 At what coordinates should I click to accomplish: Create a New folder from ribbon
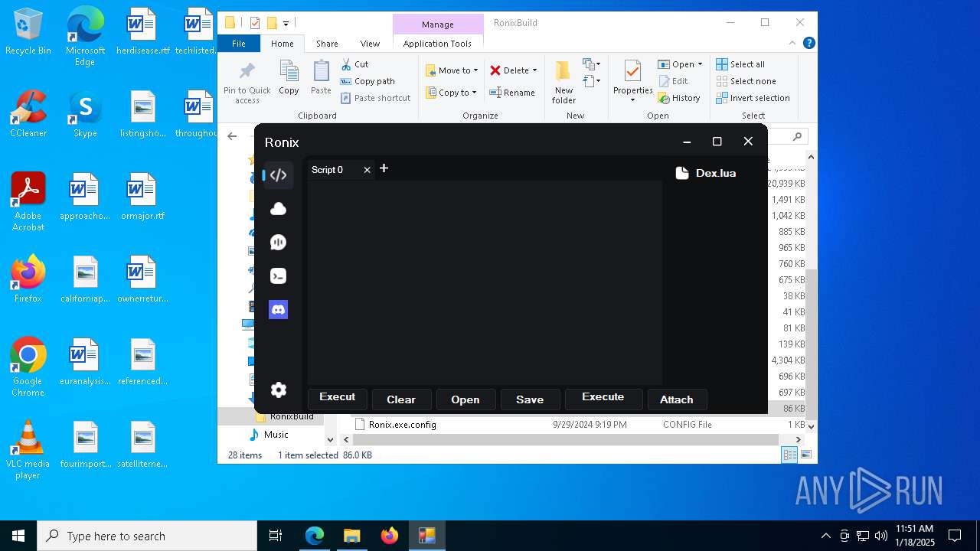pos(563,82)
